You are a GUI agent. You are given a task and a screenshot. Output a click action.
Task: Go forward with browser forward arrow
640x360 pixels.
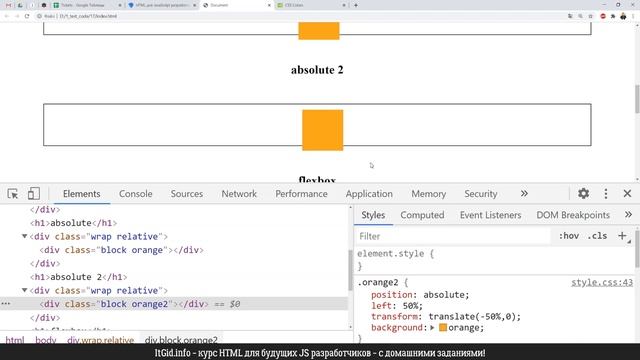17,16
